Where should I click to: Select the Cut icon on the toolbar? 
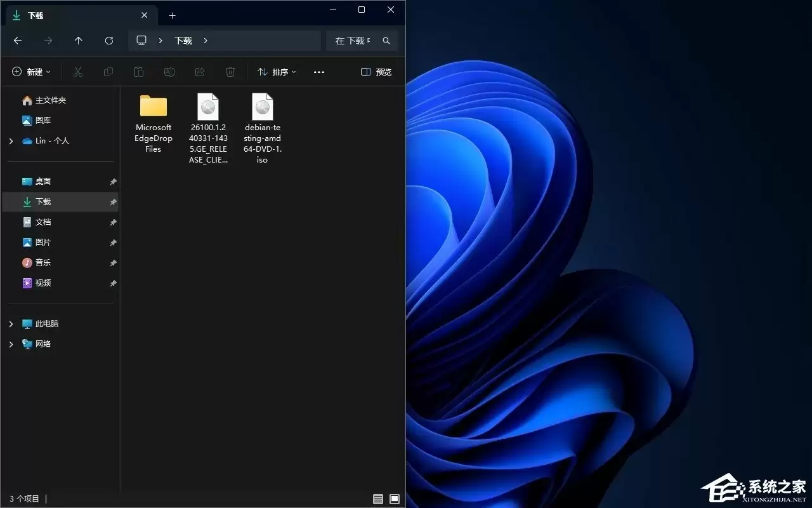coord(77,71)
